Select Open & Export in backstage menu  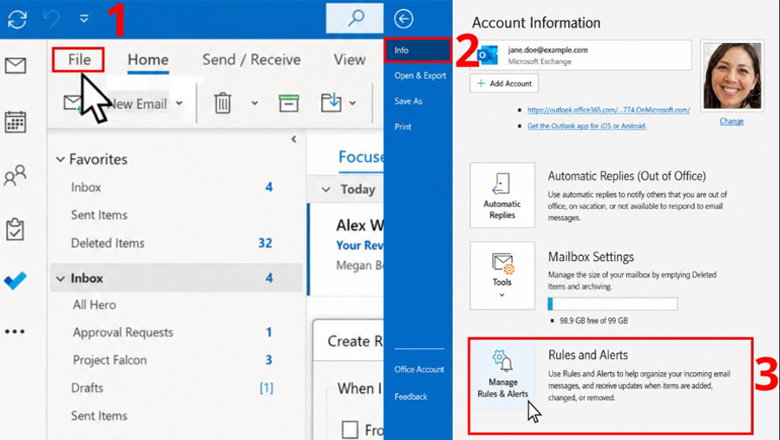[418, 76]
